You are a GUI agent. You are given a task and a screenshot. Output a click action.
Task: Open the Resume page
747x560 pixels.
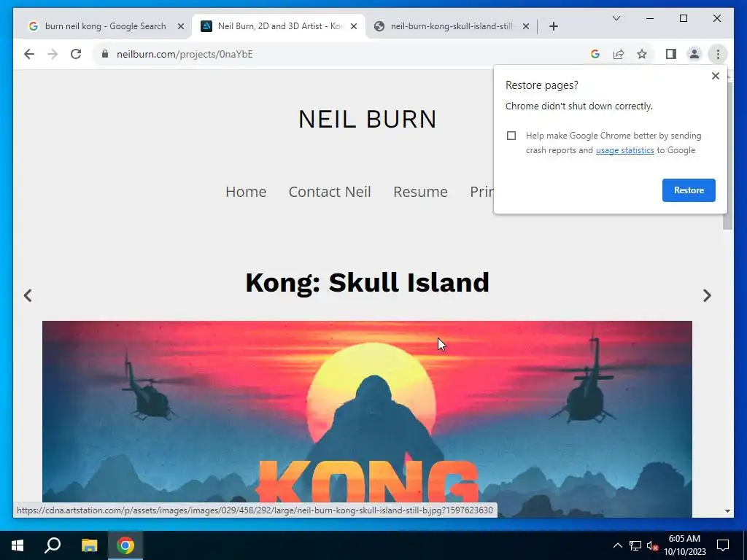pos(420,192)
